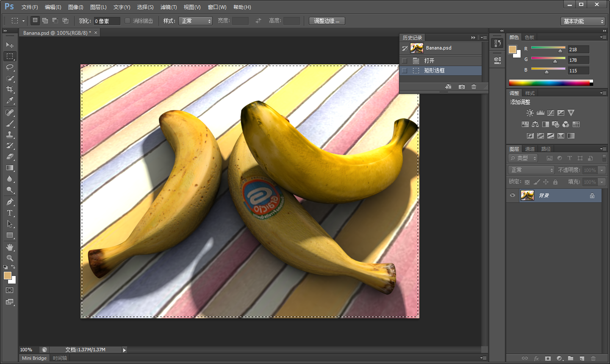Open the 基本功能 workspace dropdown

[x=582, y=21]
